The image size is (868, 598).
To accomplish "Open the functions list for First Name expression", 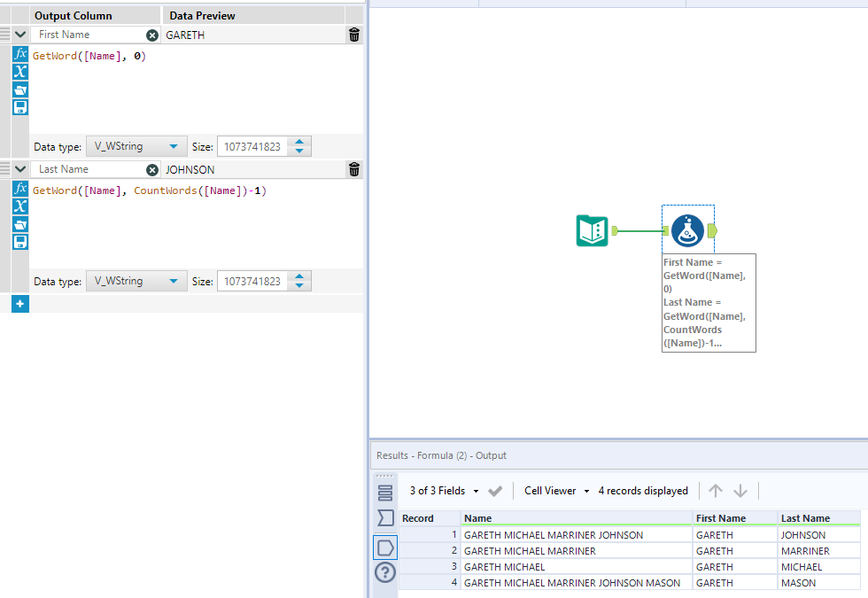I will click(x=19, y=53).
